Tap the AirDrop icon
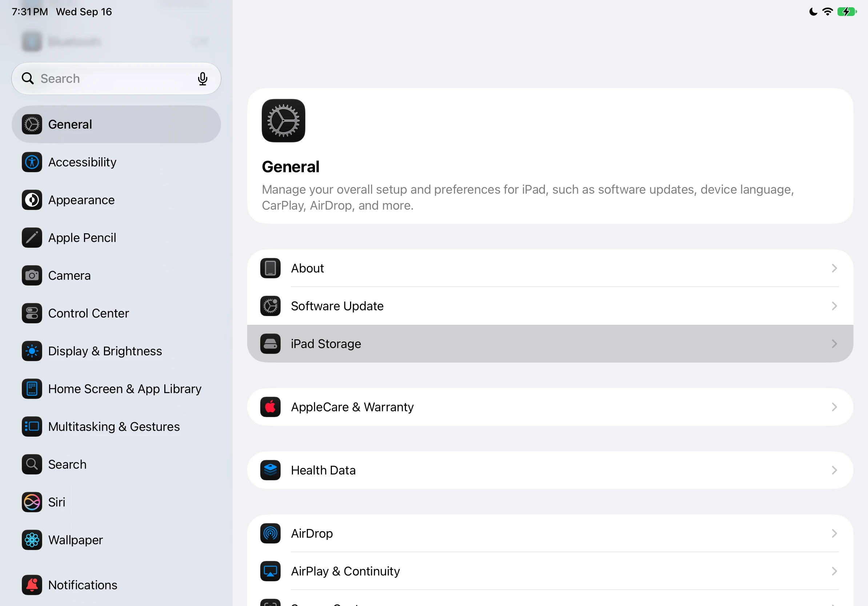Screen dimensions: 868x606 point(270,533)
